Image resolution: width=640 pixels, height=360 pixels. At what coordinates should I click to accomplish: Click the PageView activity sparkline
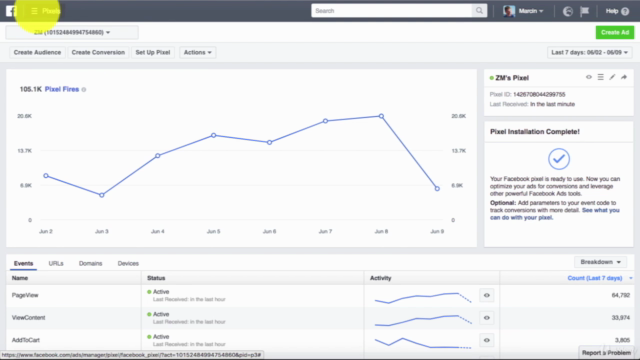(x=423, y=298)
